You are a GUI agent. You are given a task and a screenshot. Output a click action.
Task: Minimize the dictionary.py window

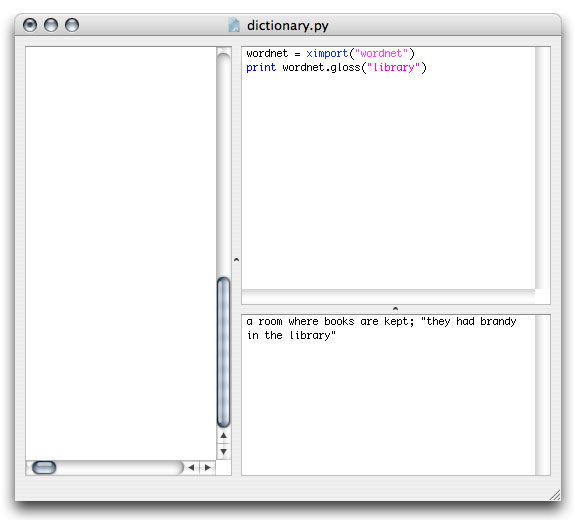coord(51,25)
